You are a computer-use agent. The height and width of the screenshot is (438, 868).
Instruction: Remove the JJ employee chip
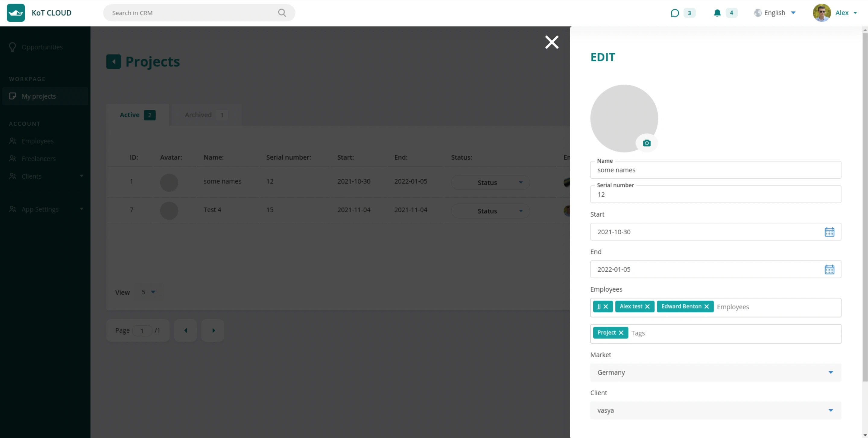pos(606,306)
